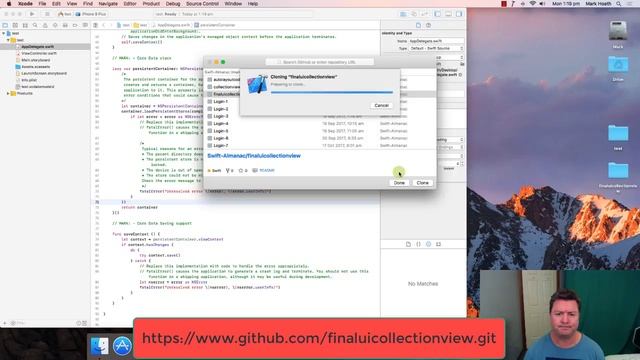
Task: Open the Mark hard drive on desktop
Action: tap(618, 31)
